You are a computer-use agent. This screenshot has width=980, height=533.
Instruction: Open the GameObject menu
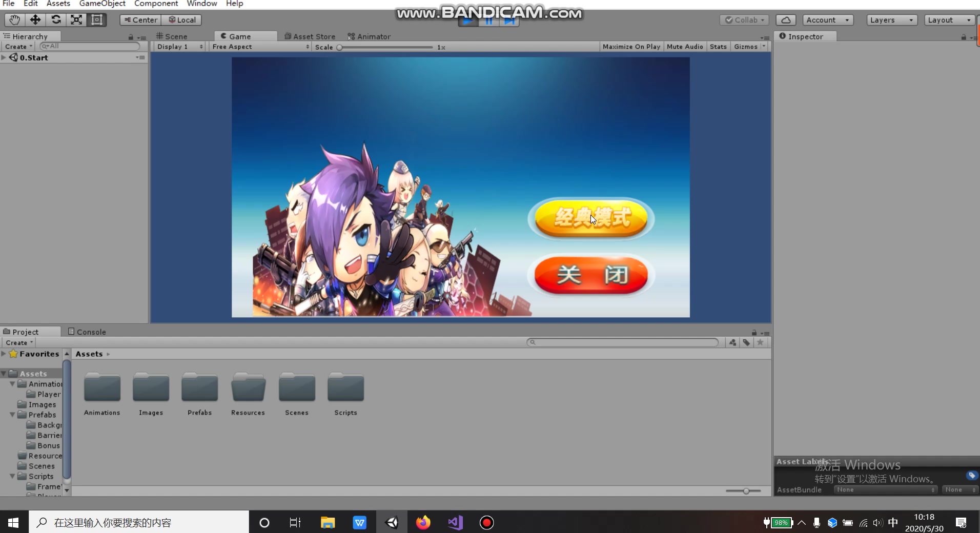click(x=102, y=4)
